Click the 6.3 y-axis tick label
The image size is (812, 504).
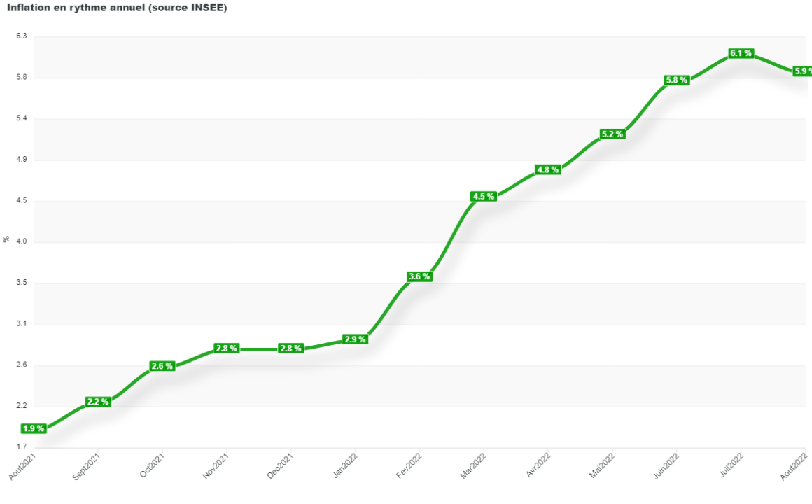tap(21, 36)
